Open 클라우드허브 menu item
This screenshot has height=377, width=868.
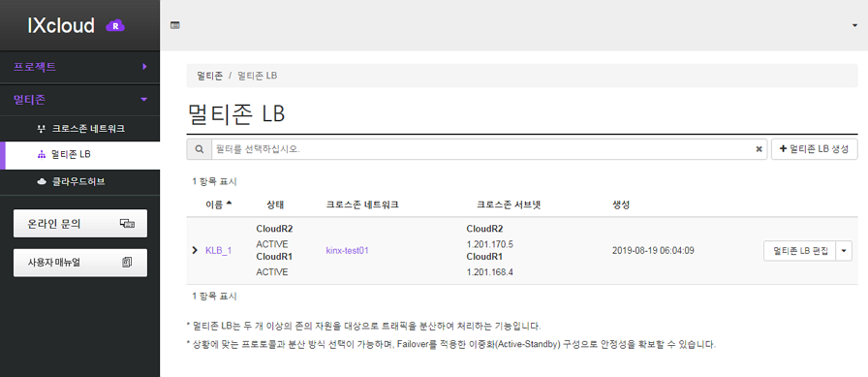(x=79, y=182)
